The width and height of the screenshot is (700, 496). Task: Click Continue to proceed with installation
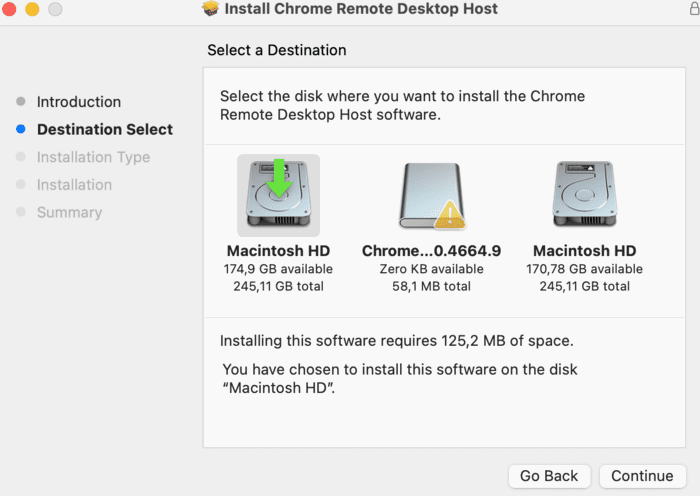point(642,476)
